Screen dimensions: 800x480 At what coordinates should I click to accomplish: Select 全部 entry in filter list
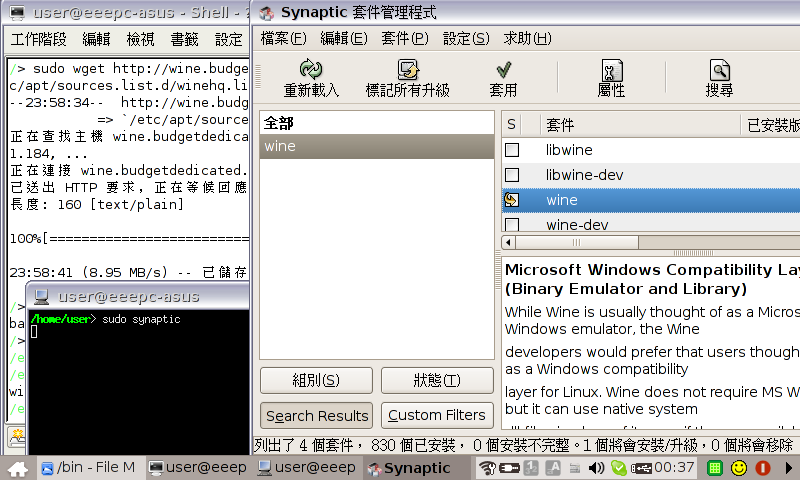click(377, 123)
